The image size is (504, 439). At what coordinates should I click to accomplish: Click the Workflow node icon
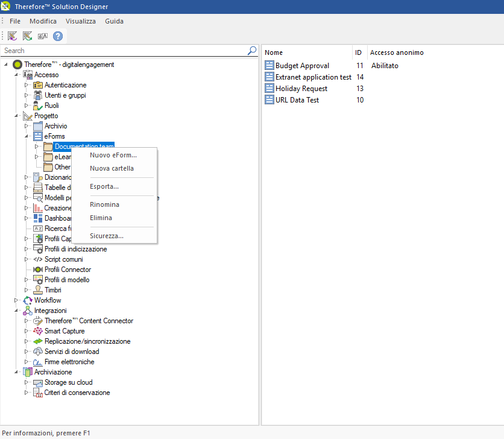28,300
